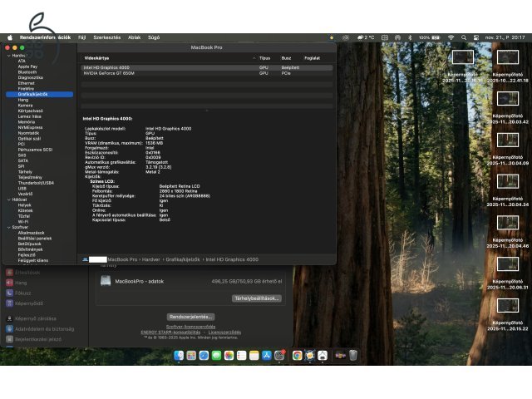Image resolution: width=532 pixels, height=399 pixels.
Task: Select Wi-Fi in the sidebar
Action: (x=22, y=222)
